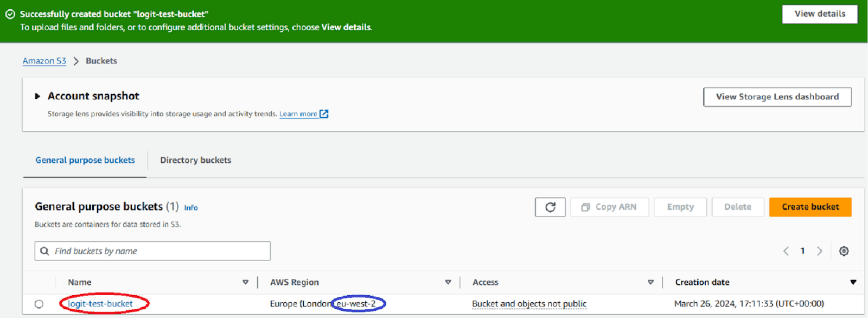This screenshot has height=318, width=868.
Task: Click the Name column header
Action: (80, 282)
